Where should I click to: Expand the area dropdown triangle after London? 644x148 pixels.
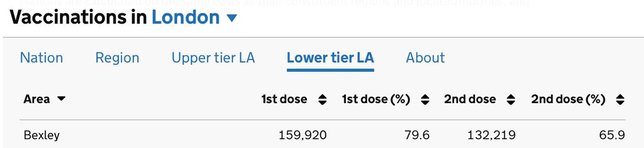232,18
